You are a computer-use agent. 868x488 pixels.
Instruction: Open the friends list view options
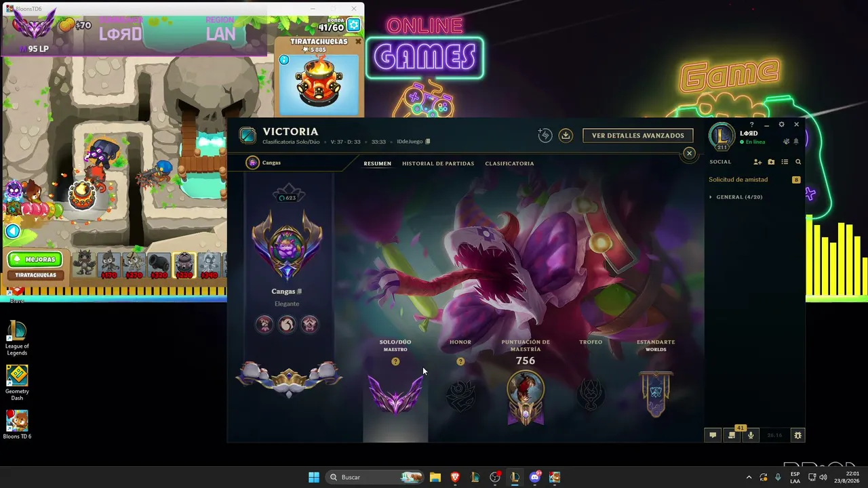pos(785,162)
